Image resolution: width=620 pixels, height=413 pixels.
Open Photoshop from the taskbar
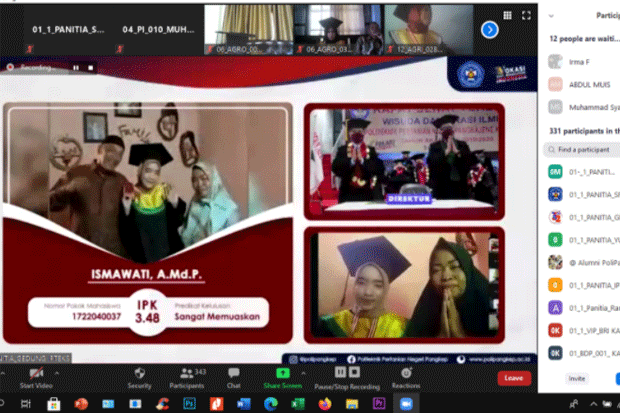[x=189, y=404]
